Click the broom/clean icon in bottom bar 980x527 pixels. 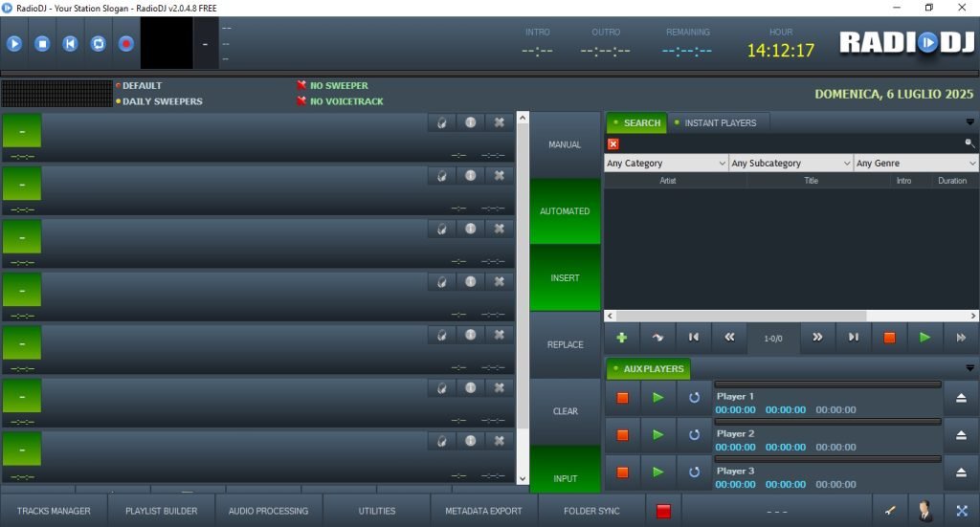[x=890, y=511]
